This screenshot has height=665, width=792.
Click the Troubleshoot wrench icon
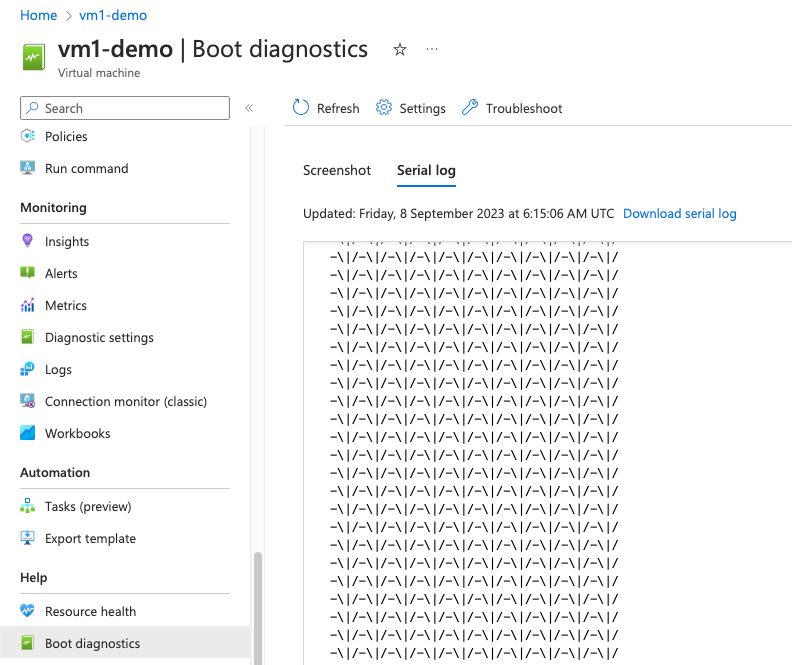(x=470, y=108)
